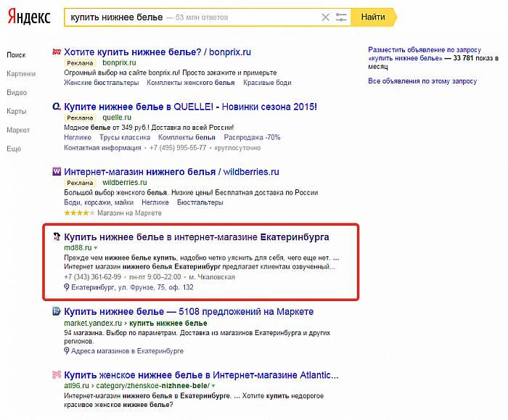Image resolution: width=508 pixels, height=420 pixels.
Task: Click Все объявления по этому запросу
Action: point(422,81)
